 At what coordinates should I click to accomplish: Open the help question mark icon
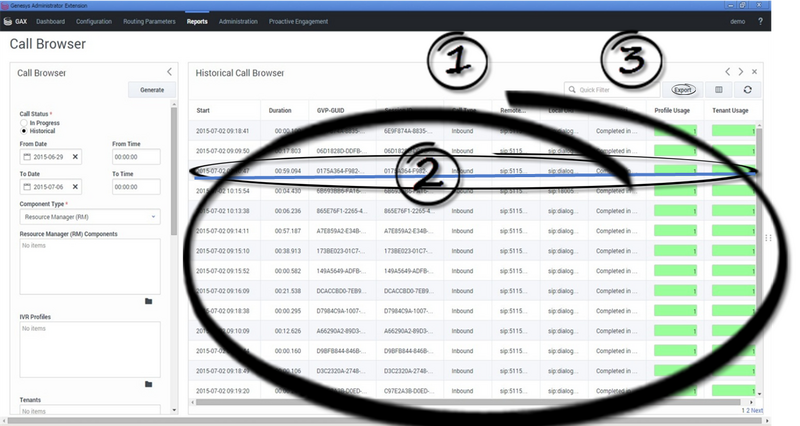(x=760, y=21)
